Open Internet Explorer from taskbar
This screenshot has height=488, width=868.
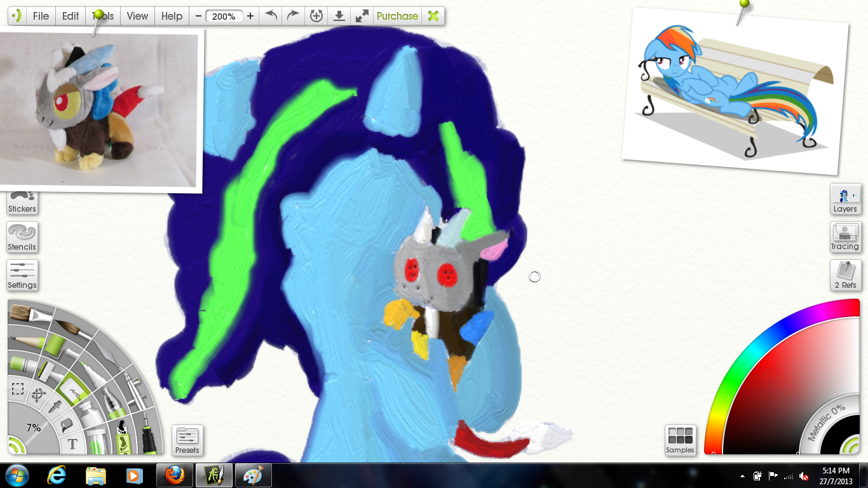click(x=57, y=475)
